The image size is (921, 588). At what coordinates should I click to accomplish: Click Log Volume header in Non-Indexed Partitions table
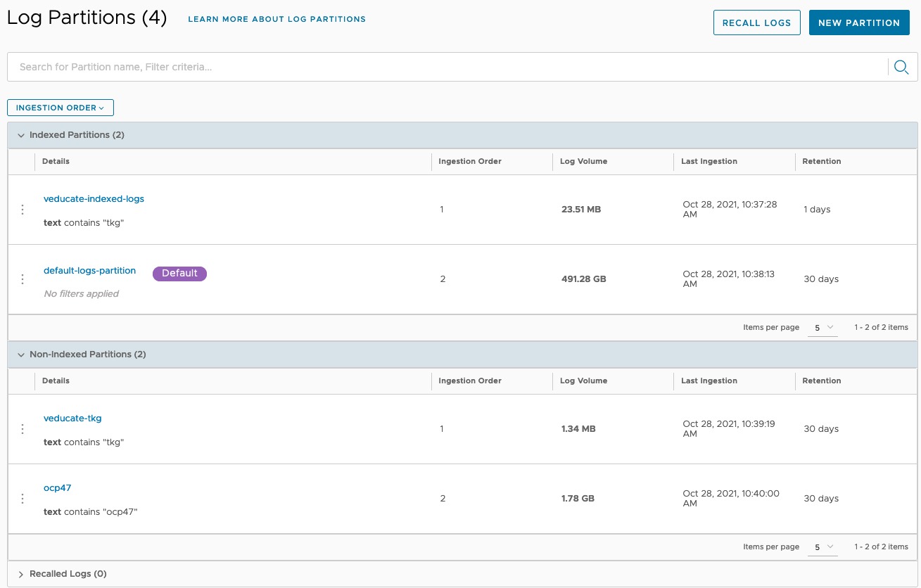583,381
